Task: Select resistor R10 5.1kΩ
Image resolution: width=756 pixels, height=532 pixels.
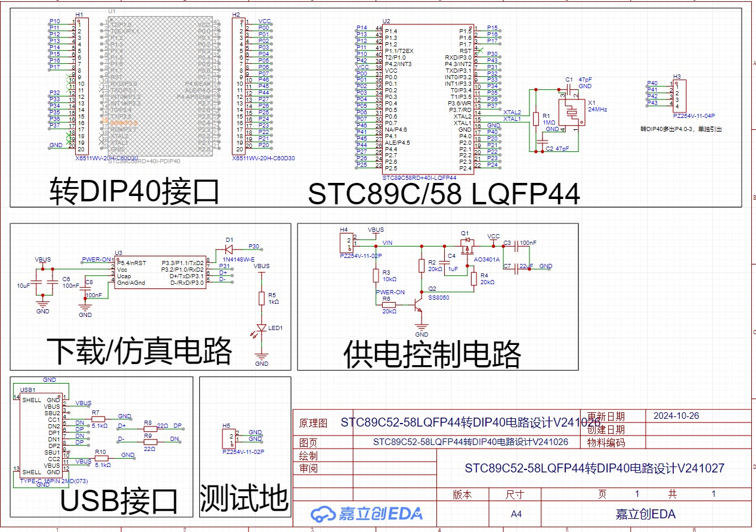Action: point(101,458)
